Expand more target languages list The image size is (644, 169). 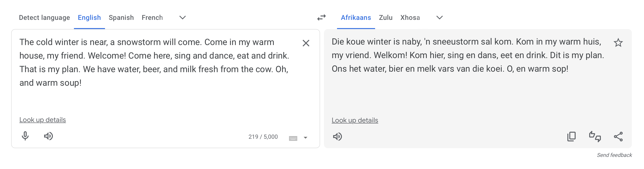pyautogui.click(x=439, y=17)
